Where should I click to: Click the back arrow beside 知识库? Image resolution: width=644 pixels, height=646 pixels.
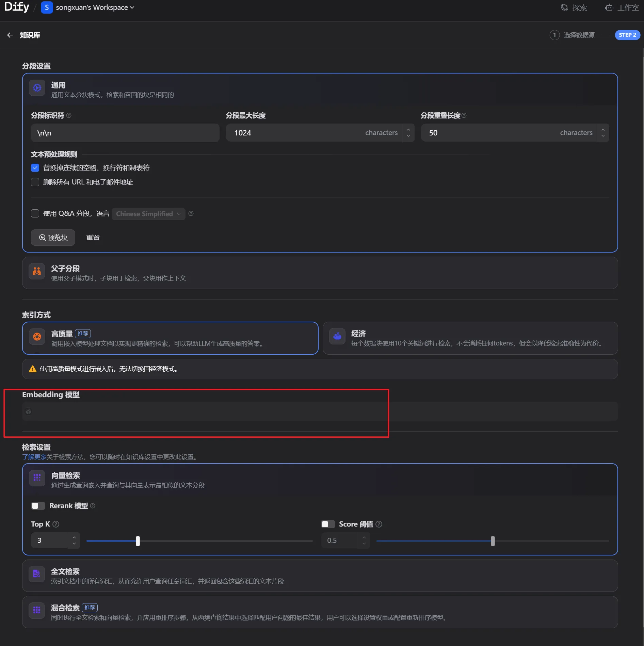[10, 35]
